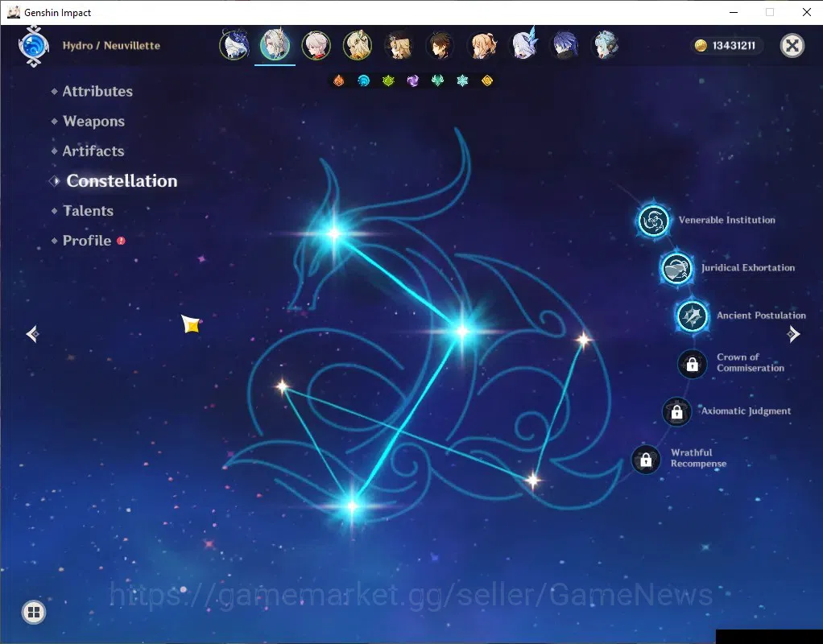This screenshot has height=644, width=823.
Task: Pick the teal-haired character portrait
Action: (606, 45)
